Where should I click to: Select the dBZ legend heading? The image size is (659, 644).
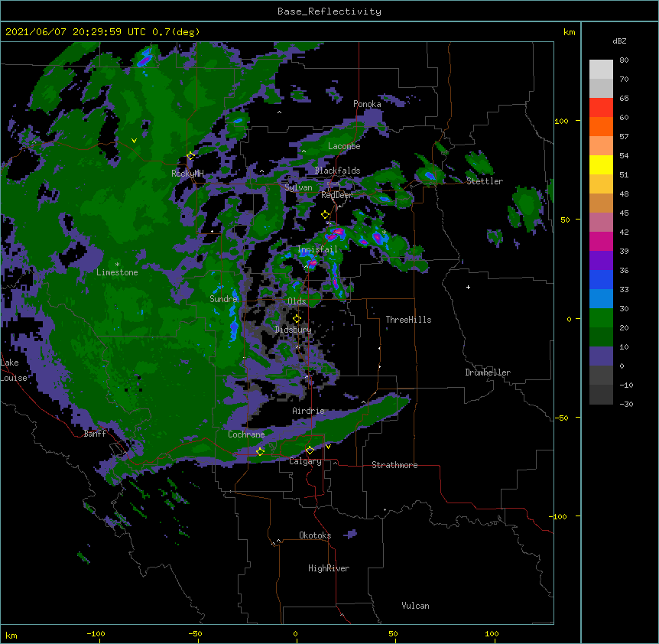click(619, 41)
